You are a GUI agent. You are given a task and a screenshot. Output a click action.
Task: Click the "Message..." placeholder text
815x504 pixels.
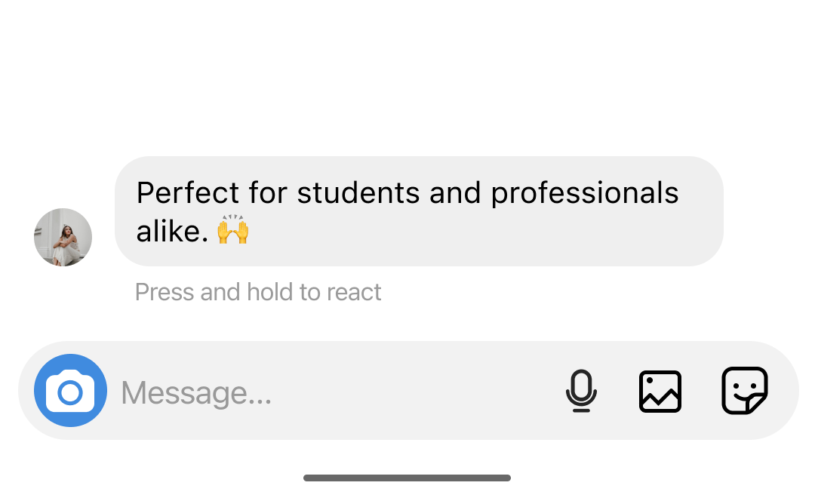coord(196,393)
